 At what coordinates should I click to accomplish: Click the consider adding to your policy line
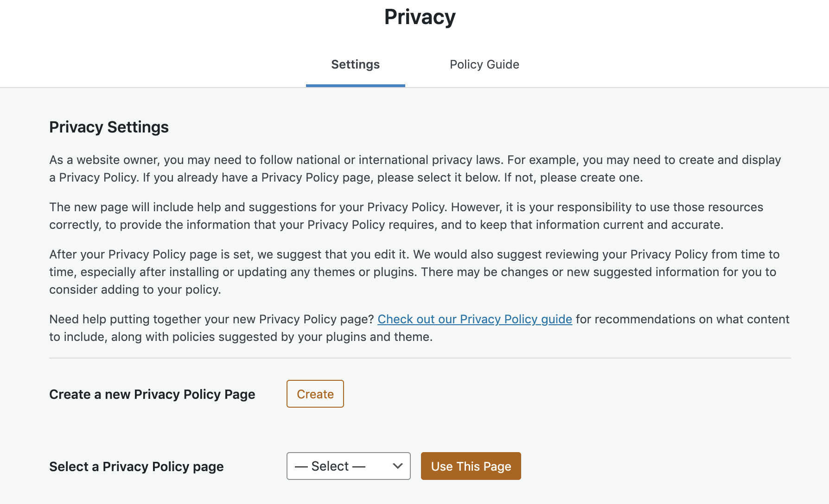click(135, 290)
